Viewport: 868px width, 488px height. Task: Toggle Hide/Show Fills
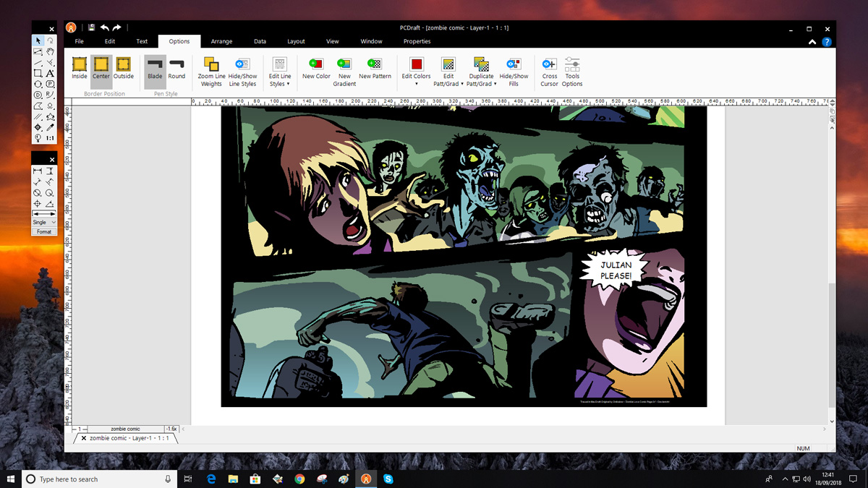[514, 72]
